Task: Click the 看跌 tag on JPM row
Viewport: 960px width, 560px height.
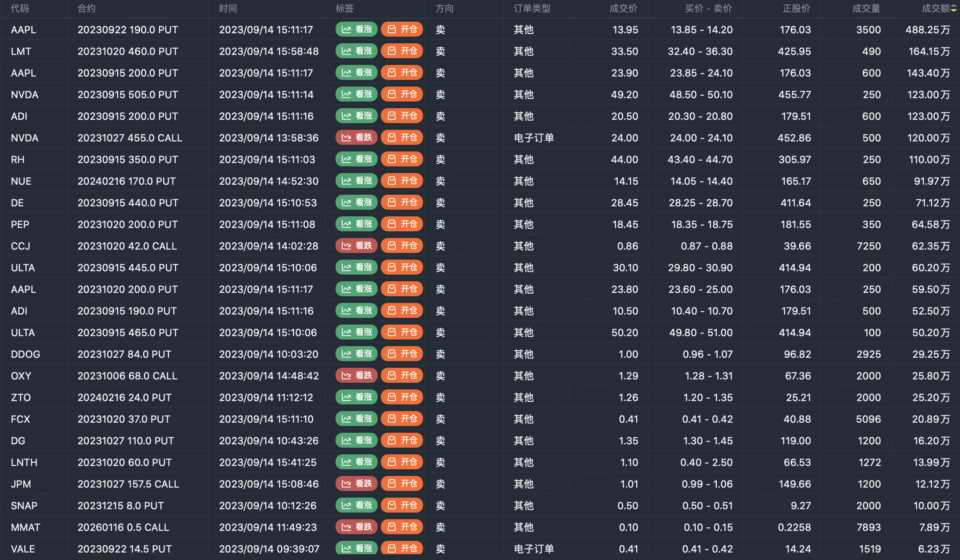Action: pos(356,484)
